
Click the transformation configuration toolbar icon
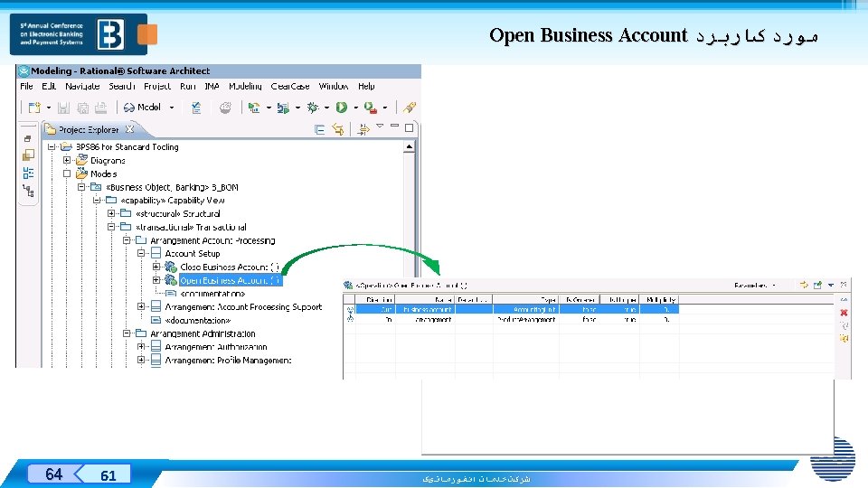[254, 108]
